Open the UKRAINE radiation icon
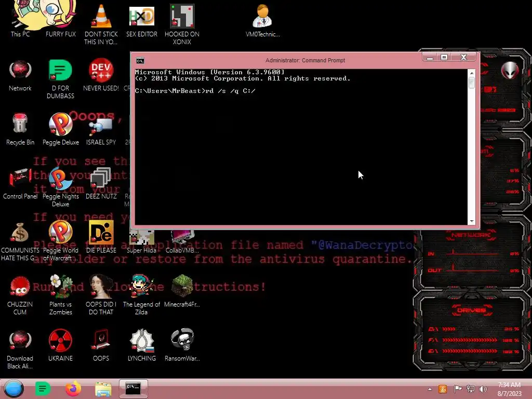Screen dimensions: 532x399 pos(60,345)
